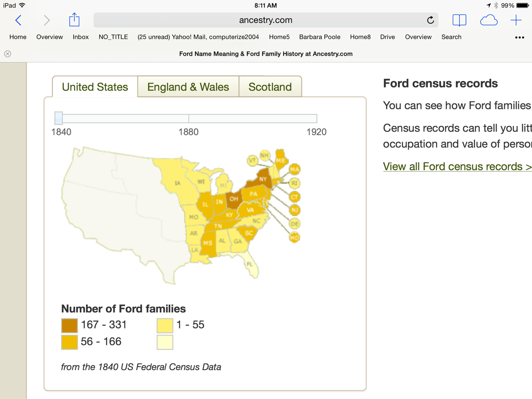Select the United States tab

pyautogui.click(x=95, y=87)
